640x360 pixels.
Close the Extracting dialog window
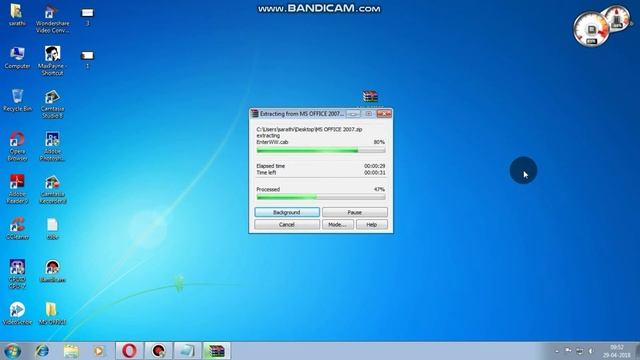384,113
